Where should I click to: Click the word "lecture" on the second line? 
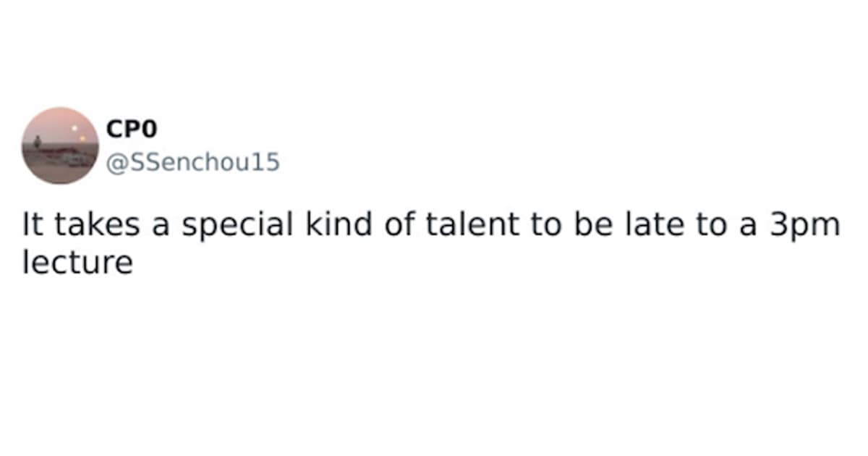click(x=77, y=262)
